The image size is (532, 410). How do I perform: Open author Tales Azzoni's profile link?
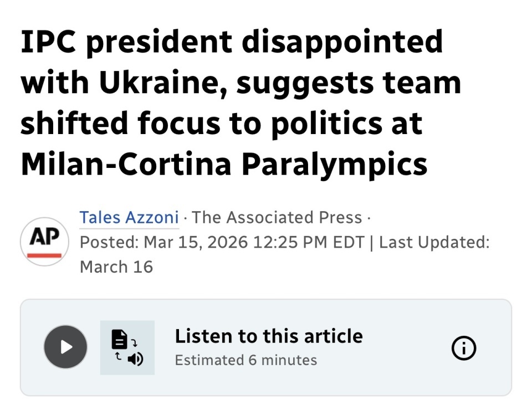(129, 217)
